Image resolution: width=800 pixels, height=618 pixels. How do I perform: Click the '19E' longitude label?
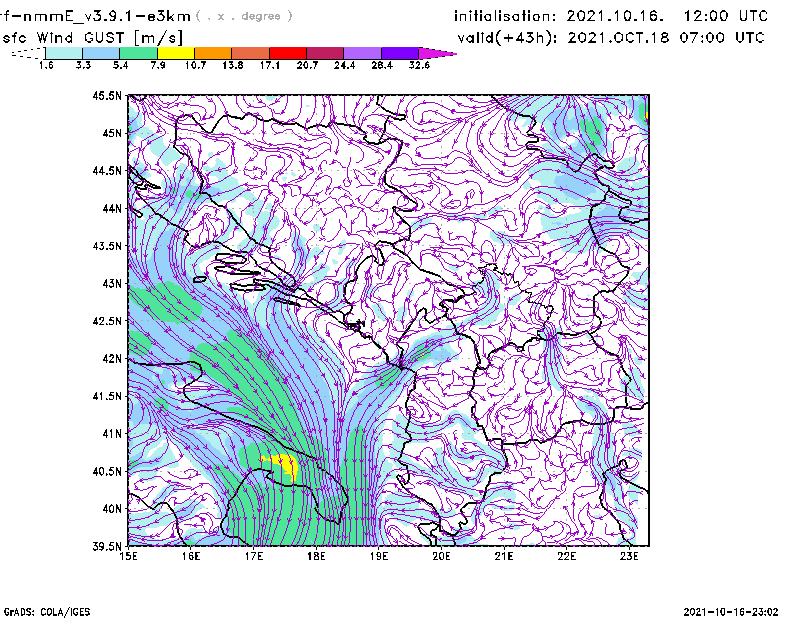pyautogui.click(x=379, y=556)
